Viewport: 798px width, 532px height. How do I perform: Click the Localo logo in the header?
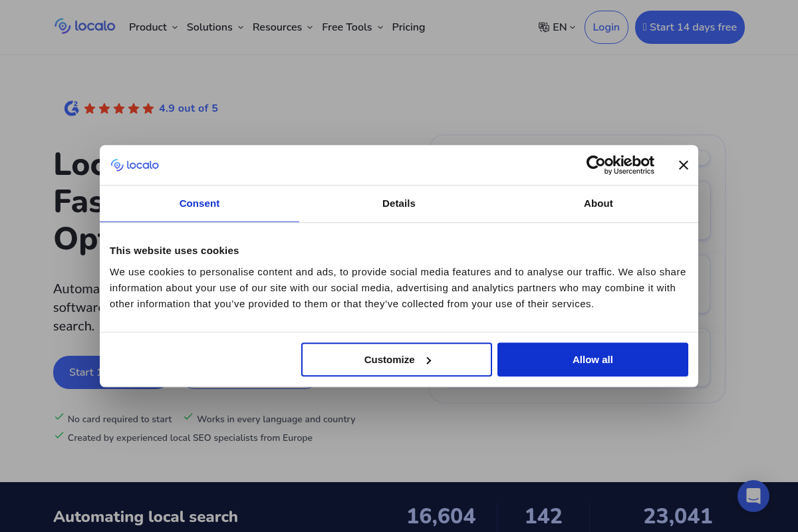tap(84, 27)
